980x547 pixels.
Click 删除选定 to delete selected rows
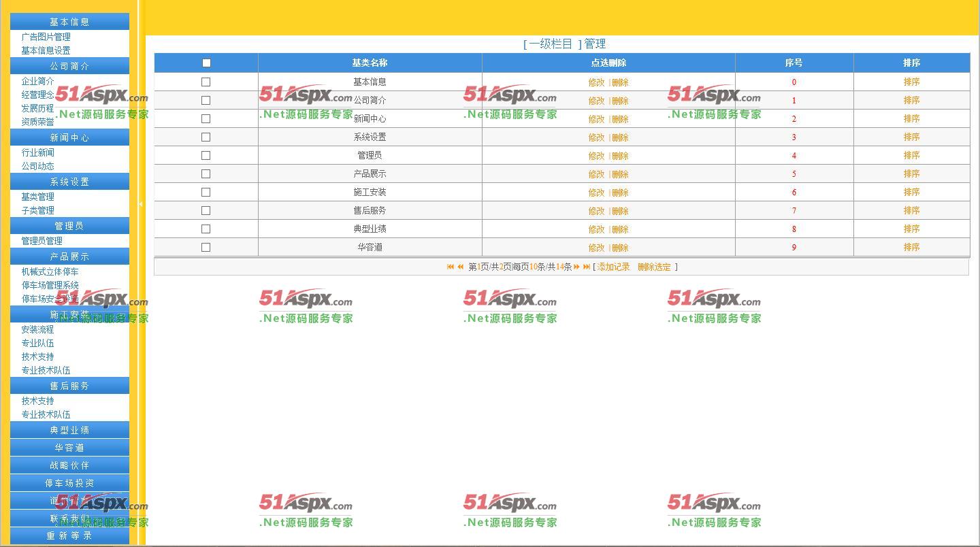coord(654,267)
